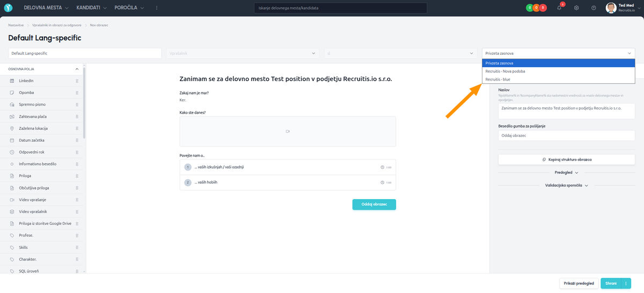Choose Recruitis - blue option
The width and height of the screenshot is (644, 293).
[559, 79]
